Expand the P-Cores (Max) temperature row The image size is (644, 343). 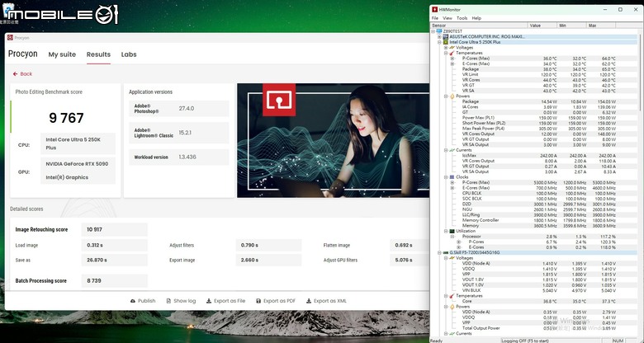click(x=452, y=59)
